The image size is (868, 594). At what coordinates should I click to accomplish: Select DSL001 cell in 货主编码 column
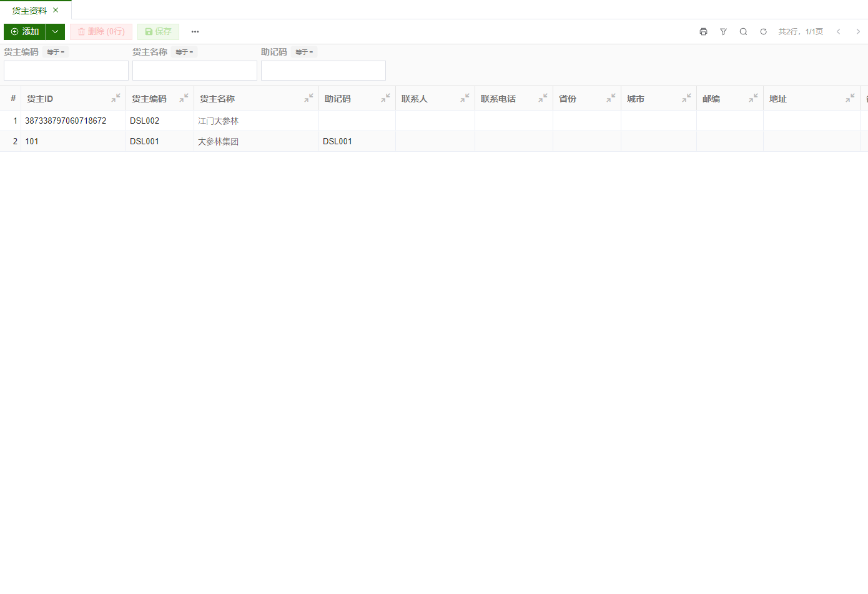click(x=160, y=141)
